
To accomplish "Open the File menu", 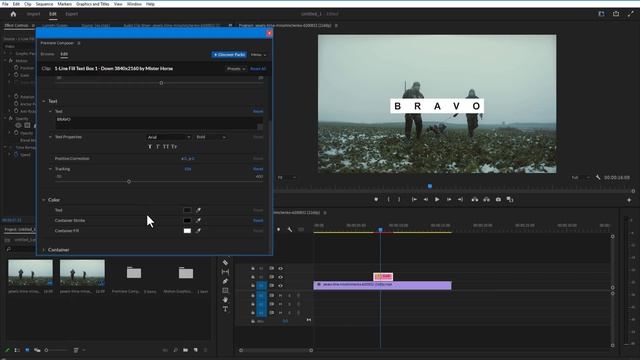I will [5, 4].
